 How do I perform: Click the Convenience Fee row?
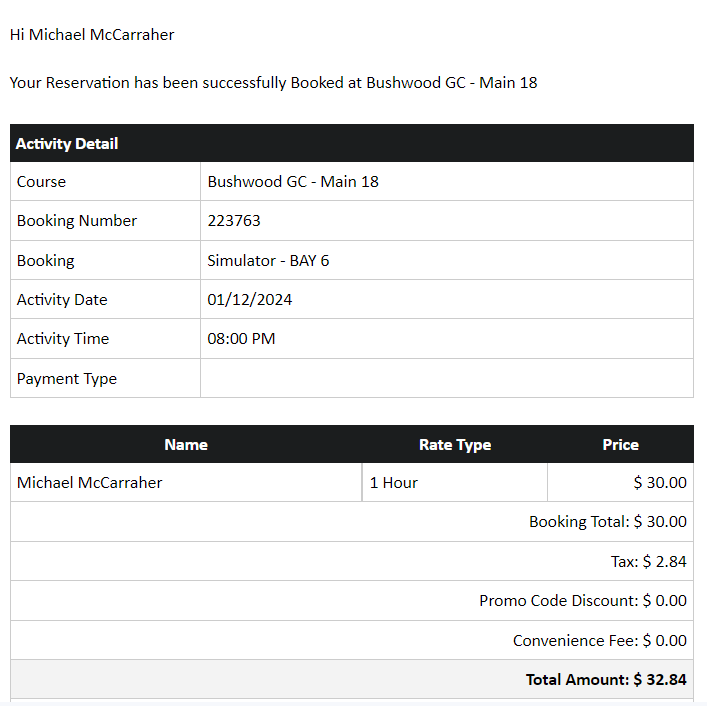coord(352,640)
